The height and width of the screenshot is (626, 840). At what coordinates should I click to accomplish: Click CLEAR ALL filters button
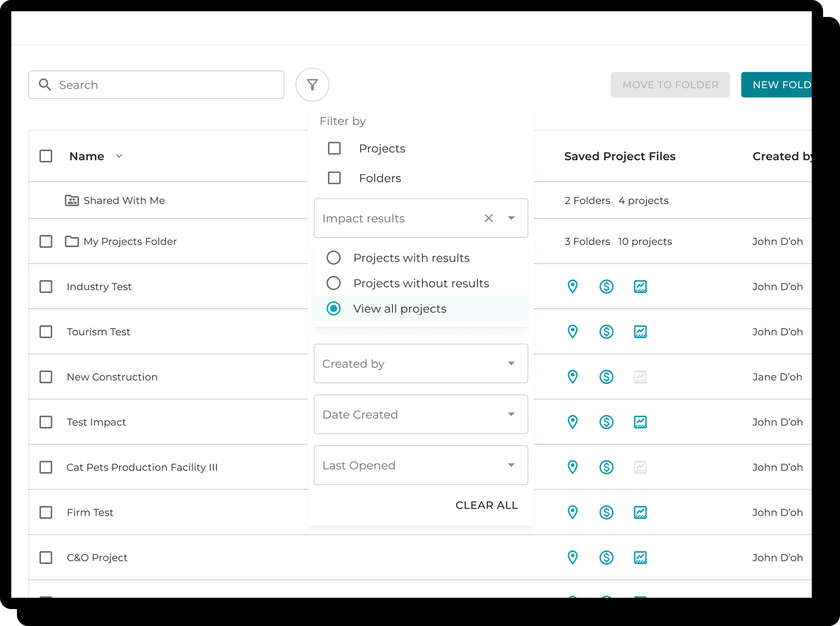coord(486,505)
